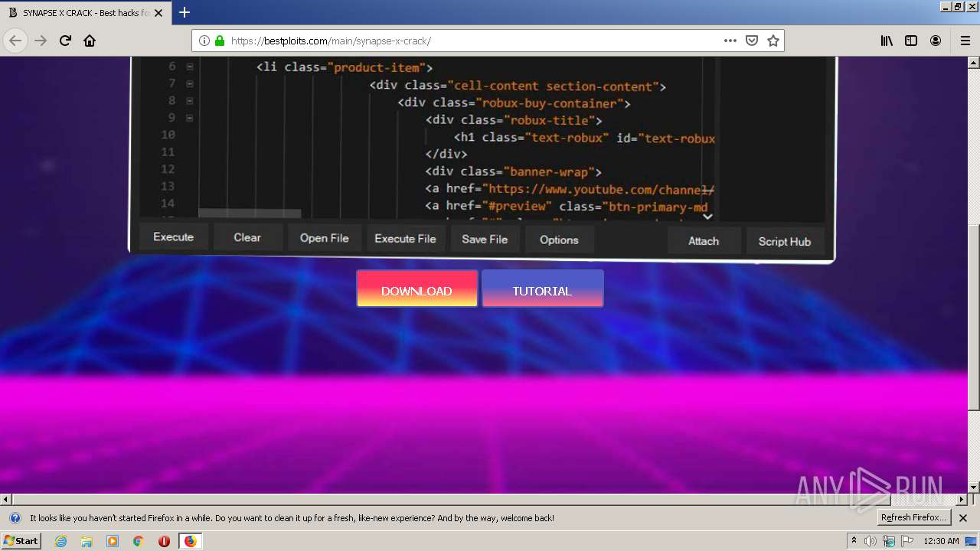Screen dimensions: 980x551
Task: Launch Internet Explorer from taskbar
Action: 60,541
